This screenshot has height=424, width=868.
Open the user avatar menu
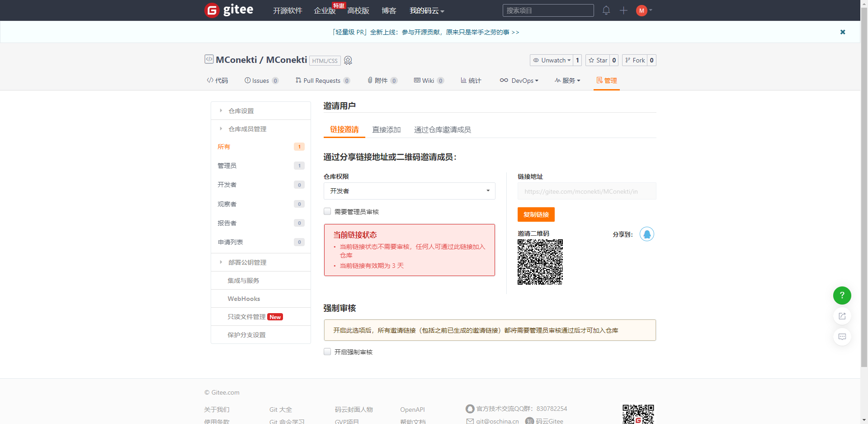click(644, 10)
